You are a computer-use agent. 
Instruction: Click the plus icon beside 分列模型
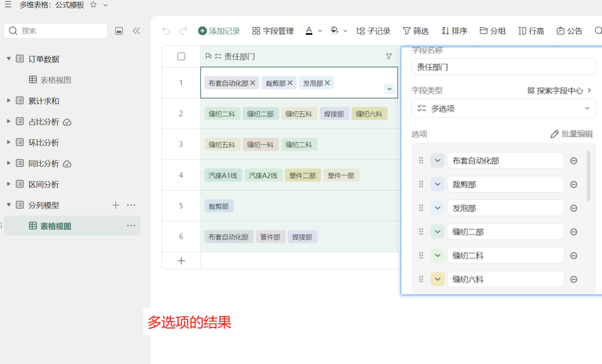(116, 205)
